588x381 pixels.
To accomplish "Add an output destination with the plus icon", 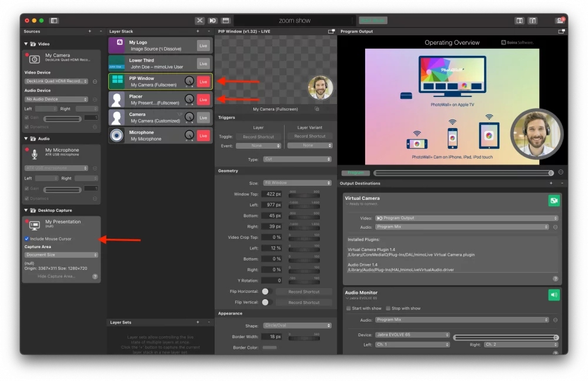I will point(551,183).
